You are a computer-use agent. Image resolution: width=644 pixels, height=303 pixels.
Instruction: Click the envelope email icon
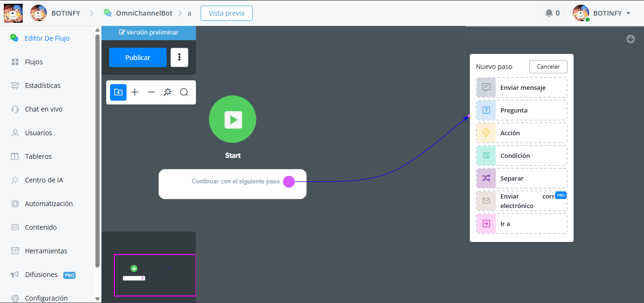point(486,201)
